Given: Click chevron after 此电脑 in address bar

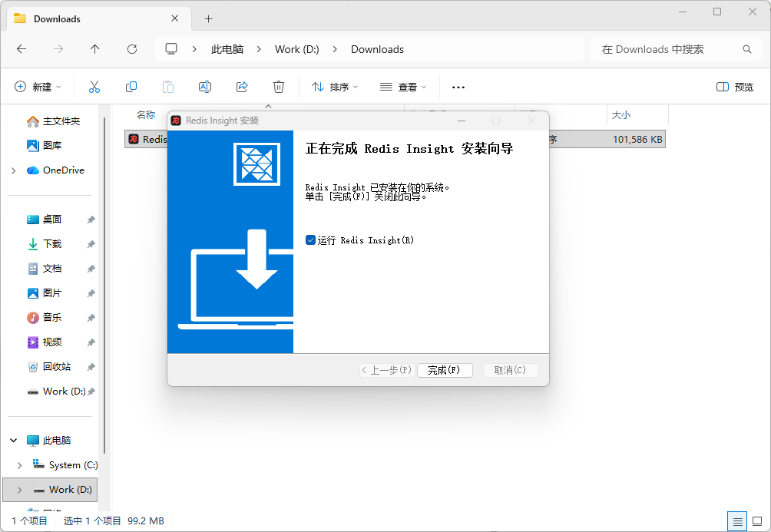Looking at the screenshot, I should click(x=259, y=49).
